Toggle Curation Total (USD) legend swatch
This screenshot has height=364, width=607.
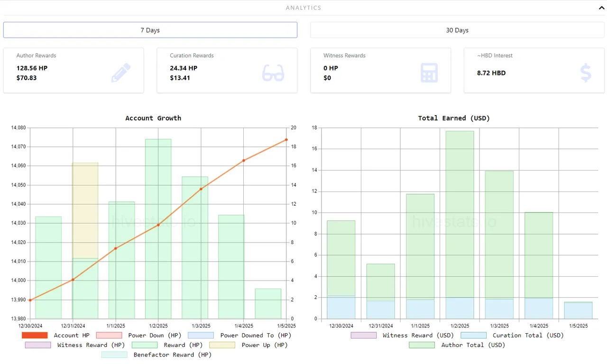pos(474,335)
